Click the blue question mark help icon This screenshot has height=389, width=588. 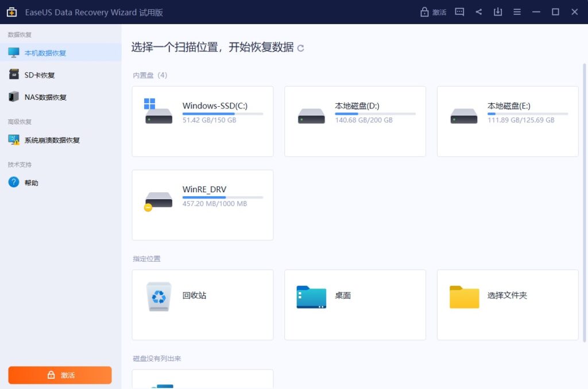tap(14, 182)
